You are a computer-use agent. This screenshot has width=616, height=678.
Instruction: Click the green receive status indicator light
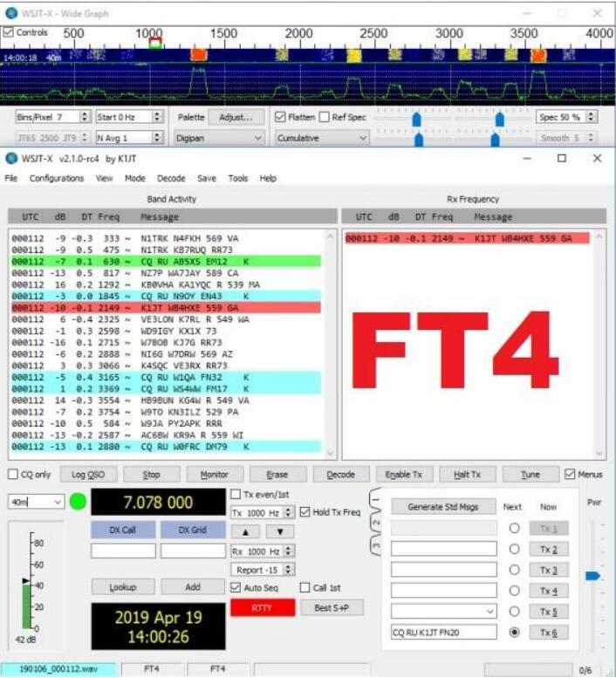(x=78, y=501)
